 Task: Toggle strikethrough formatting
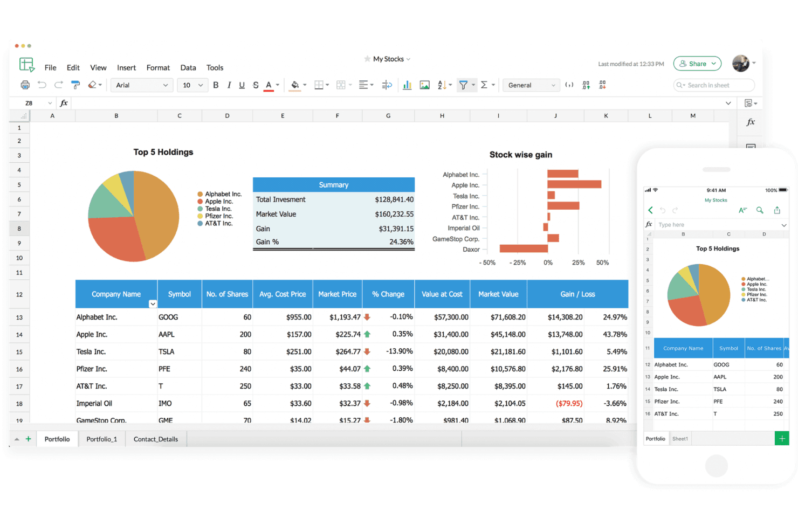256,85
